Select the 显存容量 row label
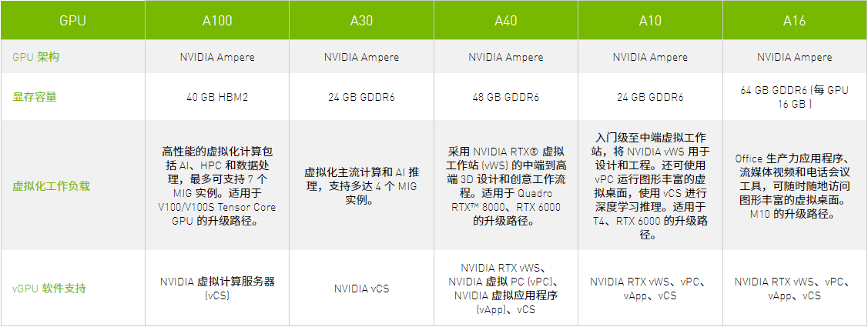This screenshot has width=868, height=327. 35,97
